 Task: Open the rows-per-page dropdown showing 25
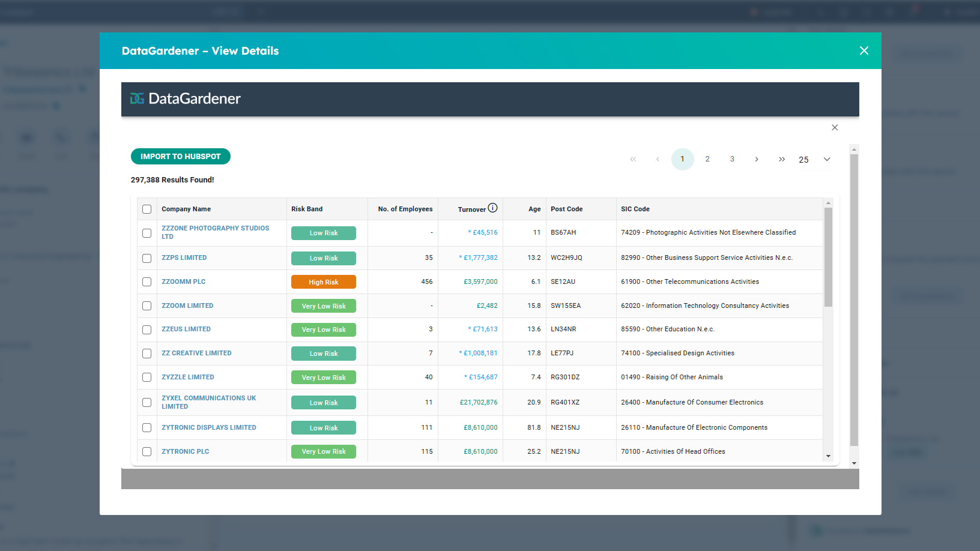815,160
